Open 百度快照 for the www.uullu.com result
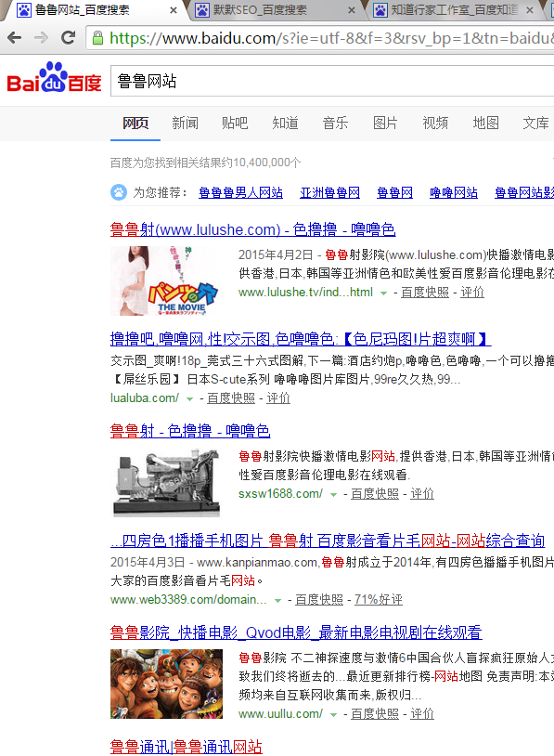 [x=375, y=714]
